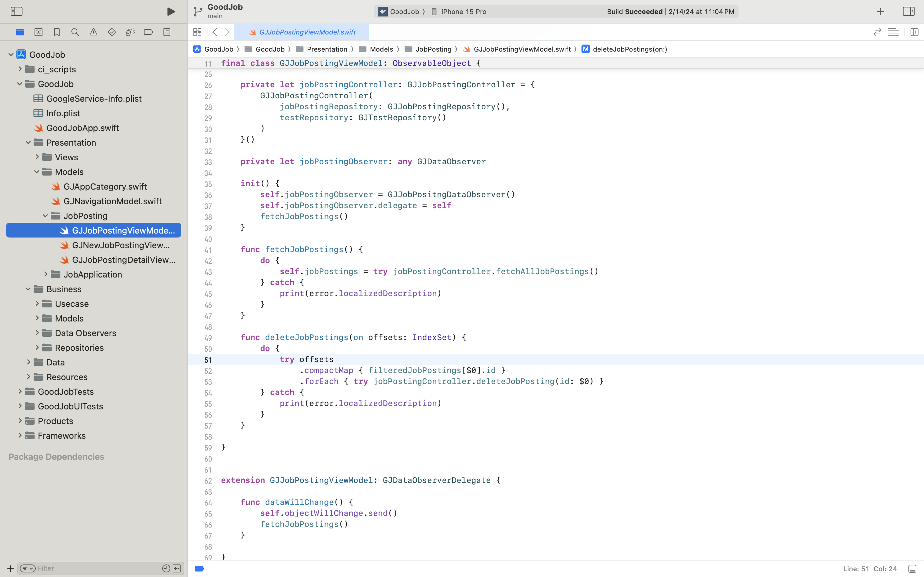Open the Source Control navigator icon
Viewport: 924px width, 577px height.
coord(38,32)
